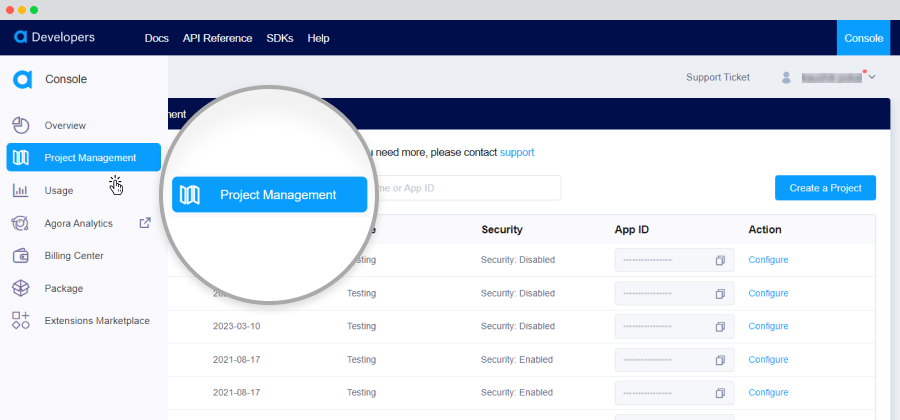The image size is (900, 420).
Task: Click Configure in the 2023-03-10 row
Action: pos(768,326)
